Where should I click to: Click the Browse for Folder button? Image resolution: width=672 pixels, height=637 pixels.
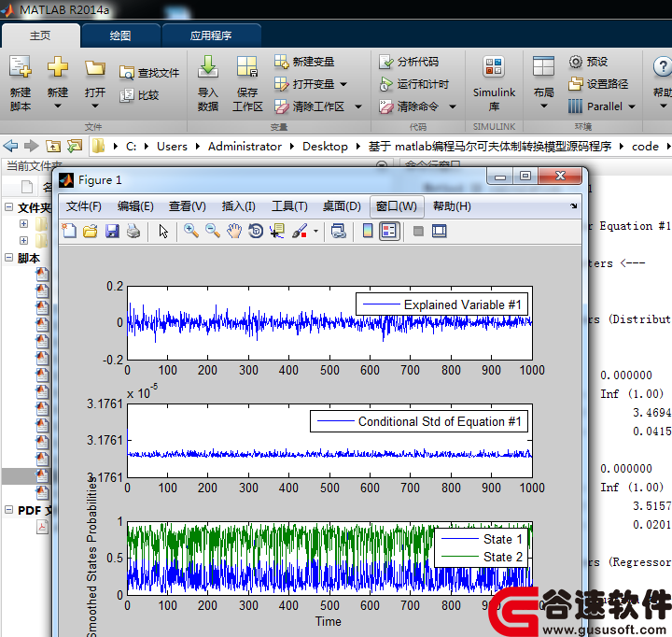point(75,147)
